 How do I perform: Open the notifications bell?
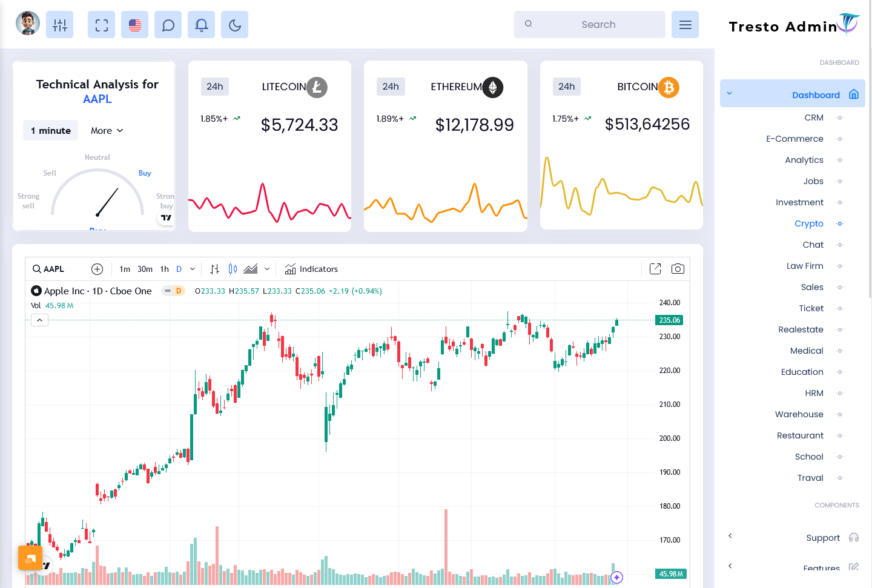point(201,25)
